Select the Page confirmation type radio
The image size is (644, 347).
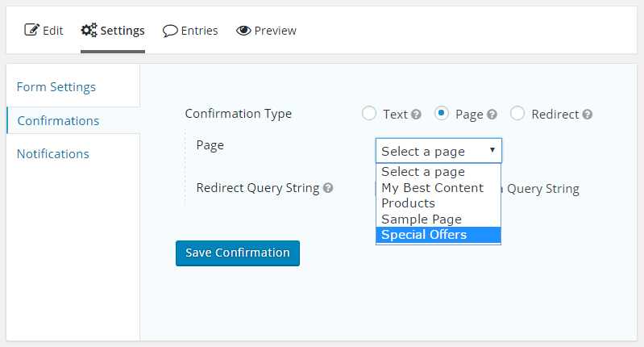tap(441, 113)
